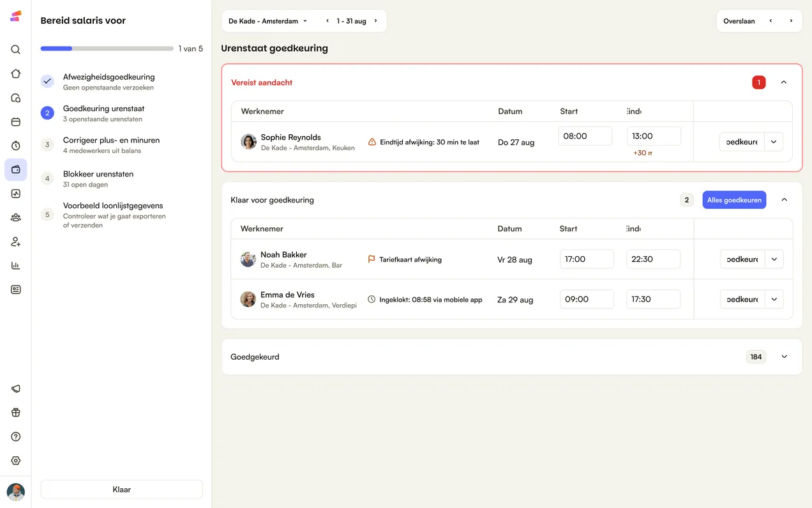
Task: Select step 2 Goedkeuring urenstaat
Action: (122, 113)
